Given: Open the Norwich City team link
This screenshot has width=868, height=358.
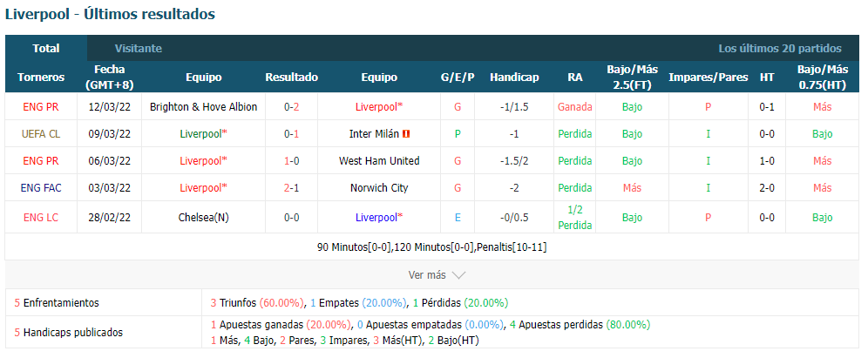Looking at the screenshot, I should [379, 187].
